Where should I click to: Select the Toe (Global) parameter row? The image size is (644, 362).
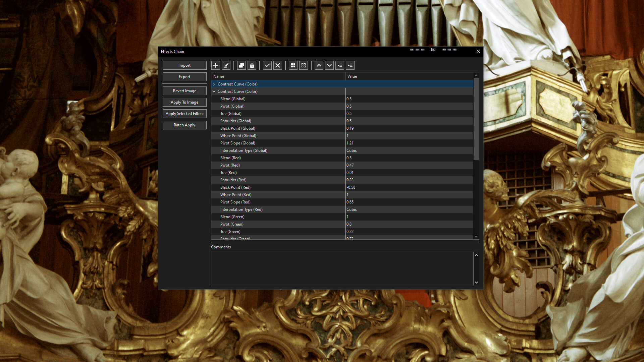(x=342, y=114)
